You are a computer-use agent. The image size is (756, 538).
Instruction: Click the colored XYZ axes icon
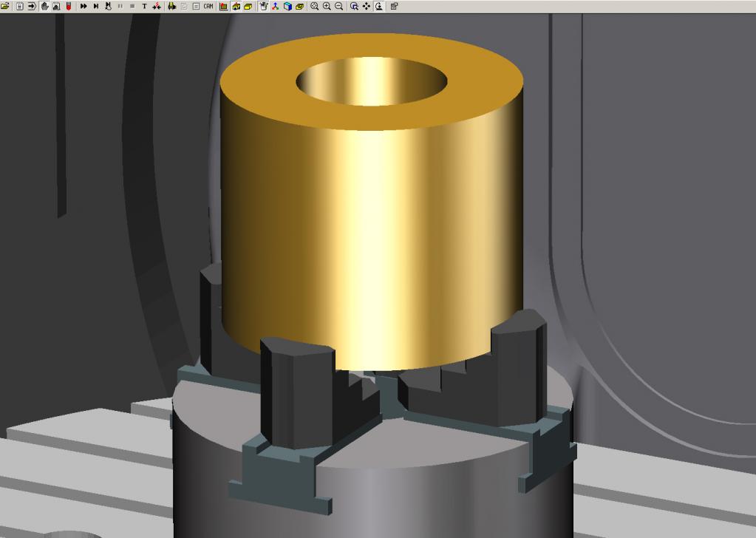click(276, 6)
